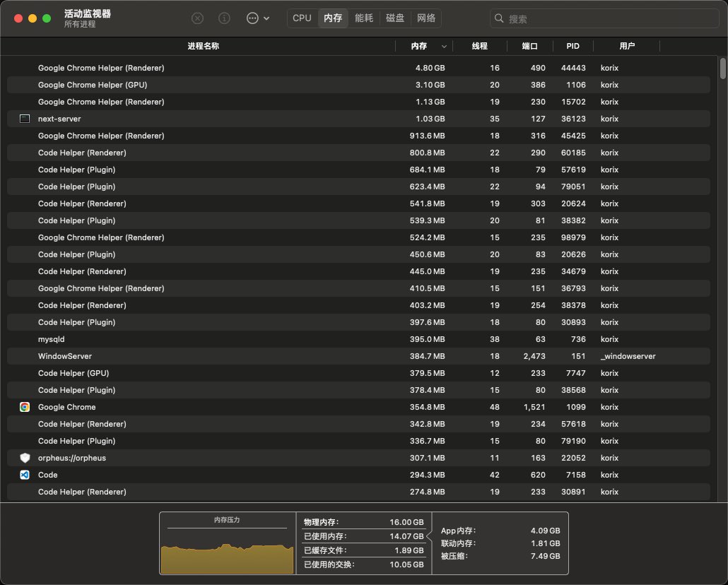Select the next-server process row
The width and height of the screenshot is (728, 585).
pos(358,119)
